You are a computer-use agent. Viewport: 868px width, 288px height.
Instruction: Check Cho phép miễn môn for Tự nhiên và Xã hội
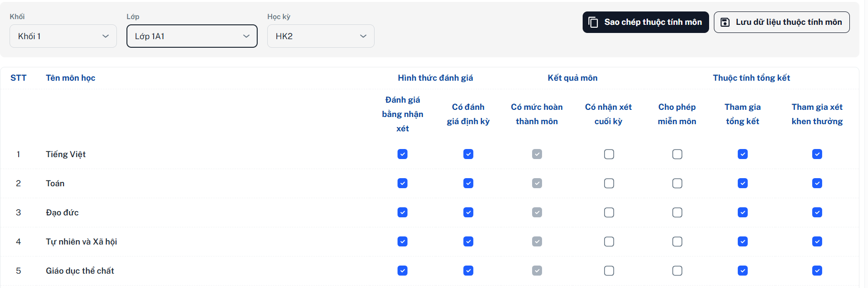(677, 242)
